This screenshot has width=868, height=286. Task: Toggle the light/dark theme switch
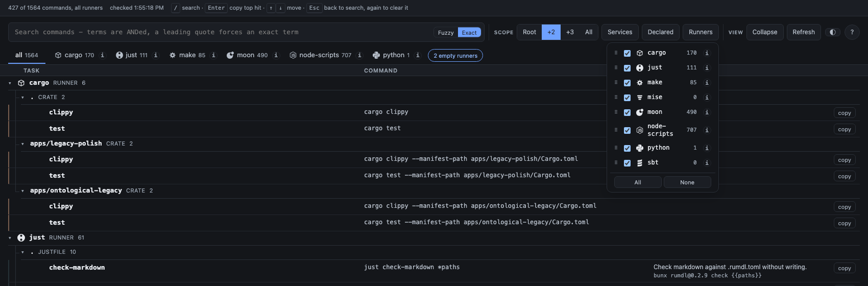(x=833, y=32)
